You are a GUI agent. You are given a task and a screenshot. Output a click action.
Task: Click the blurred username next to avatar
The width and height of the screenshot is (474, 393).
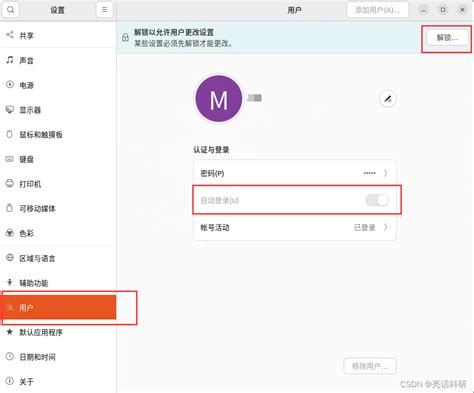click(x=254, y=98)
